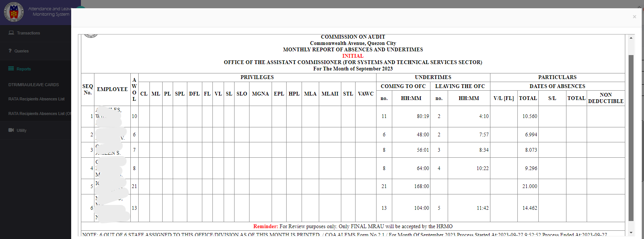Close the report modal with X

point(634,17)
